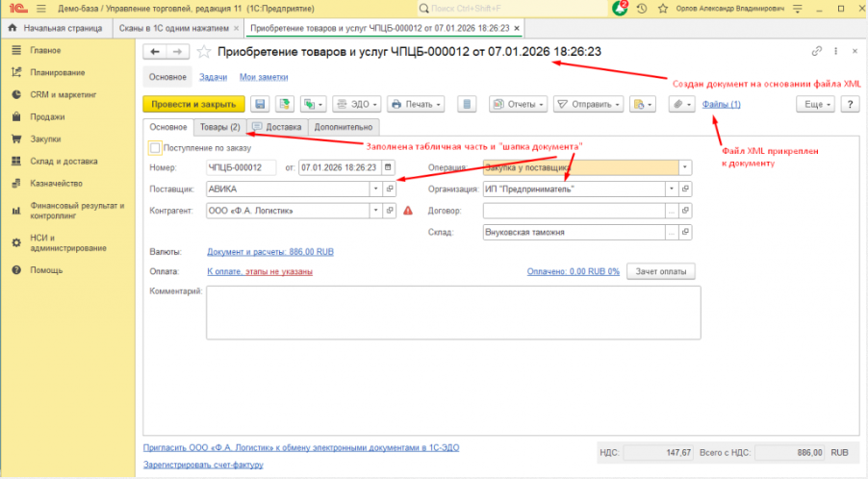Open К оплате, этапы не указаны link
Viewport: 868px width, 479px height.
260,271
